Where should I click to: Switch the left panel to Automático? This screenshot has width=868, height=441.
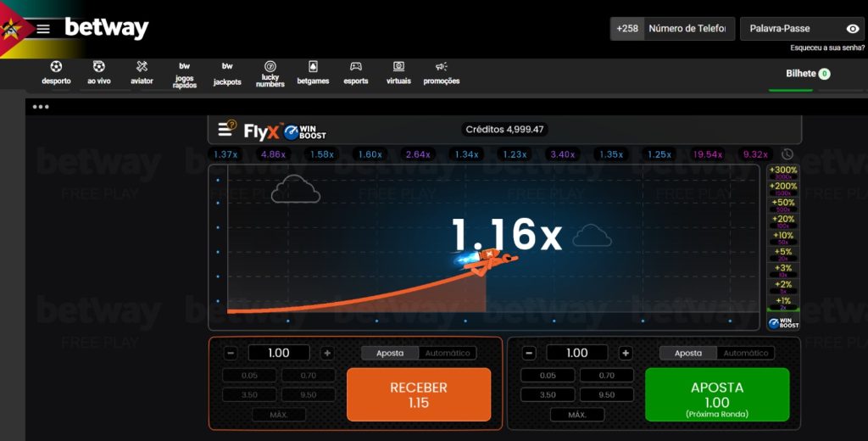pos(448,353)
